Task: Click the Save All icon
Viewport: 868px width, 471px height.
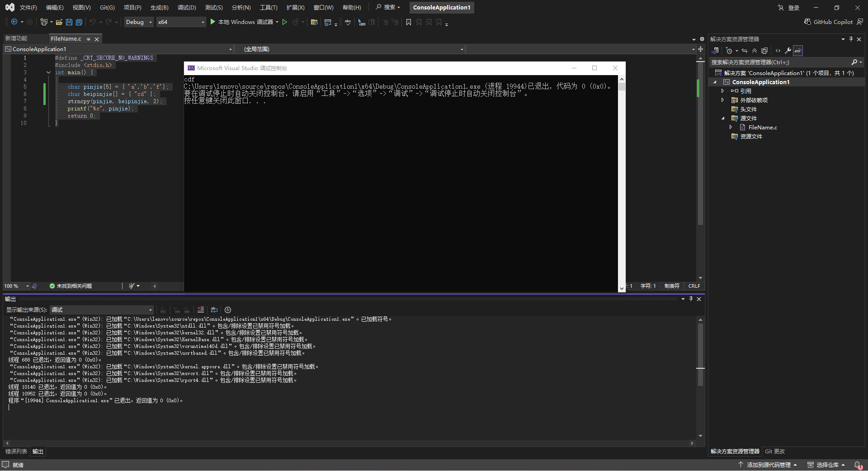Action: (x=79, y=22)
